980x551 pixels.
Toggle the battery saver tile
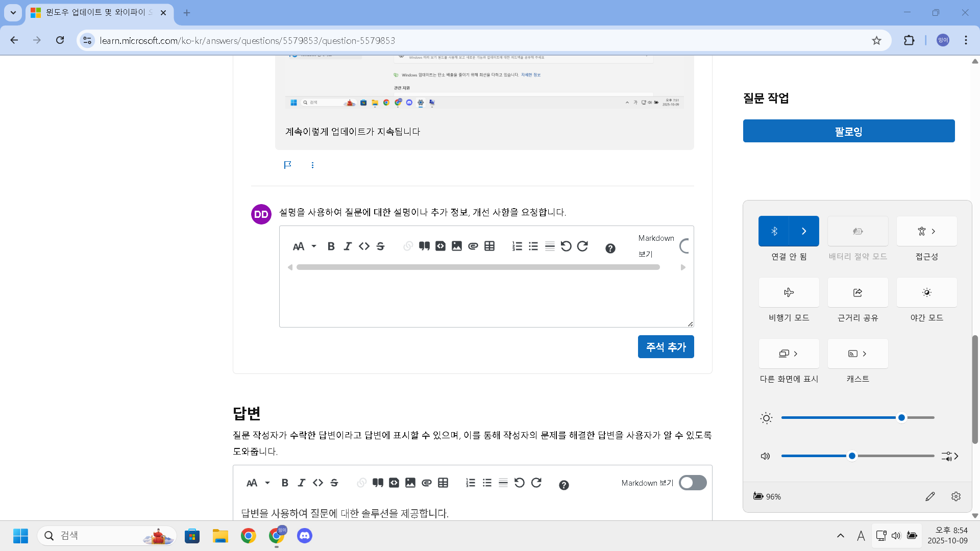[857, 231]
